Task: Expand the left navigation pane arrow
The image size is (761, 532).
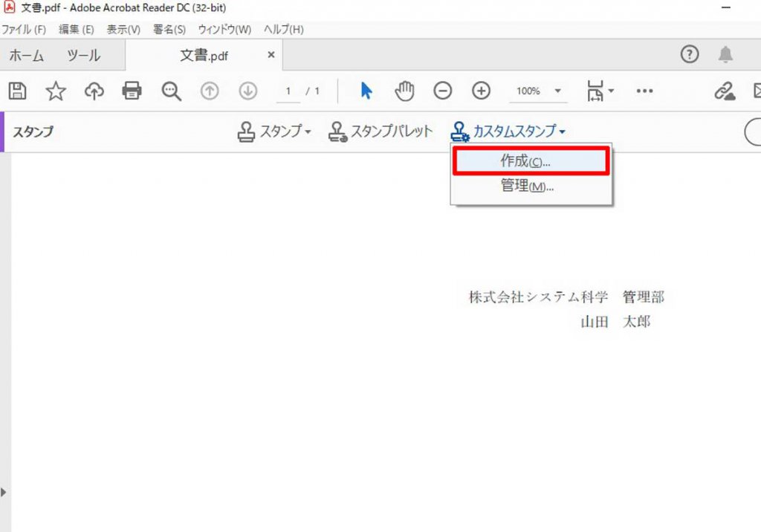Action: [4, 492]
